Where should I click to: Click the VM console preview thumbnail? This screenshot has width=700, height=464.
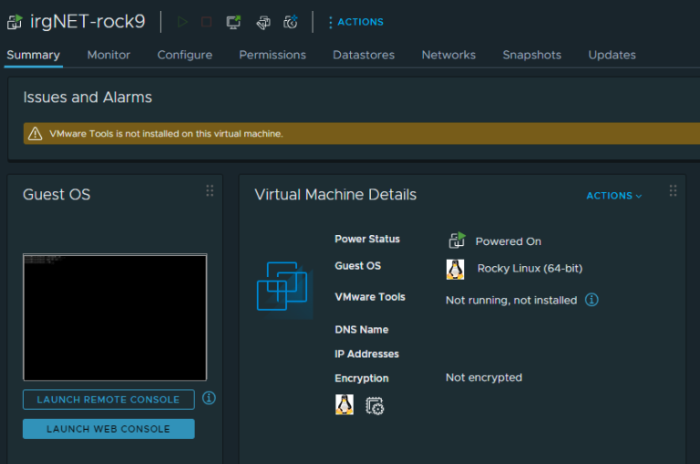tap(115, 317)
